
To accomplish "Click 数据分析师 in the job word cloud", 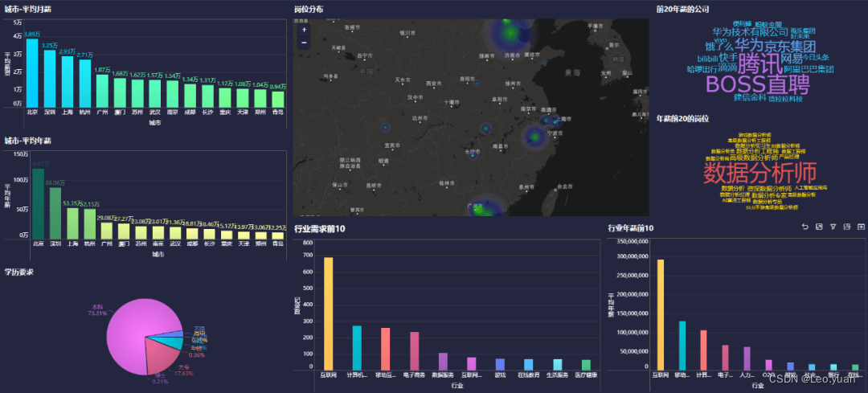I will [x=760, y=174].
